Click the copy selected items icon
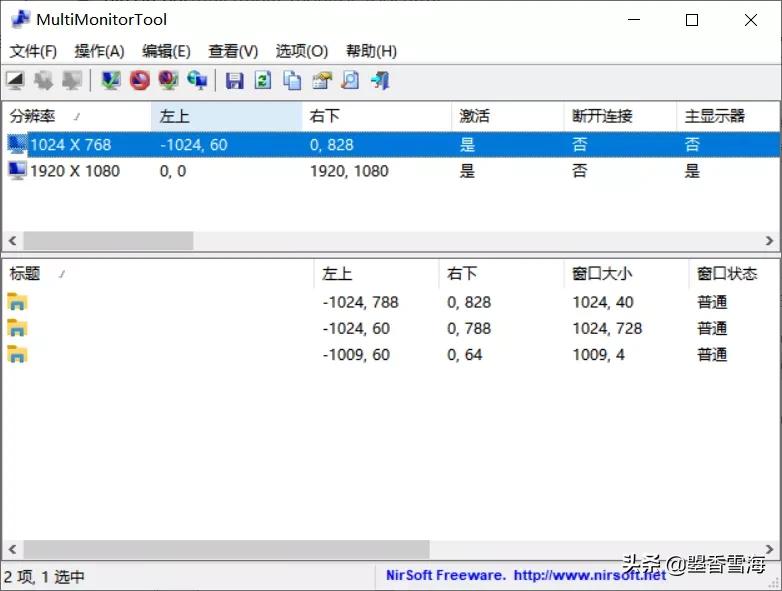The width and height of the screenshot is (782, 591). (292, 80)
